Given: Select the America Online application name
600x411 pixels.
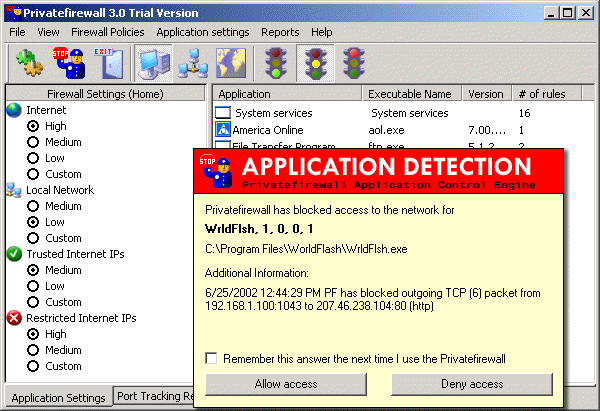Looking at the screenshot, I should click(268, 130).
